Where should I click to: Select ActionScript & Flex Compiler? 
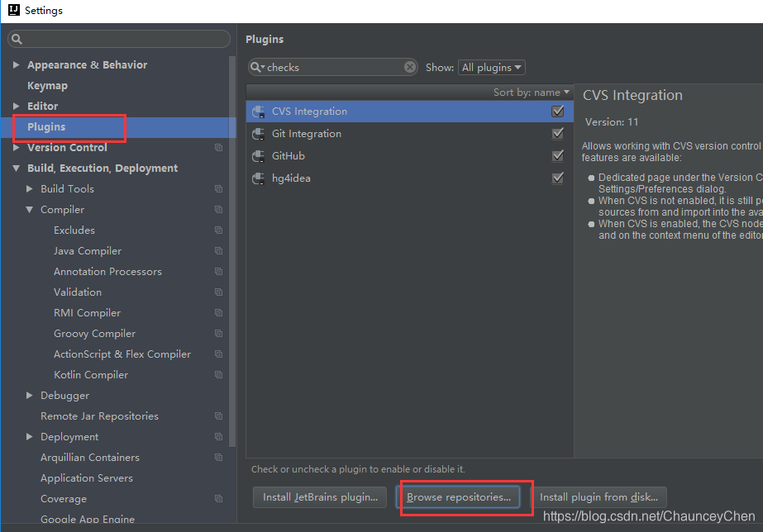(x=122, y=354)
